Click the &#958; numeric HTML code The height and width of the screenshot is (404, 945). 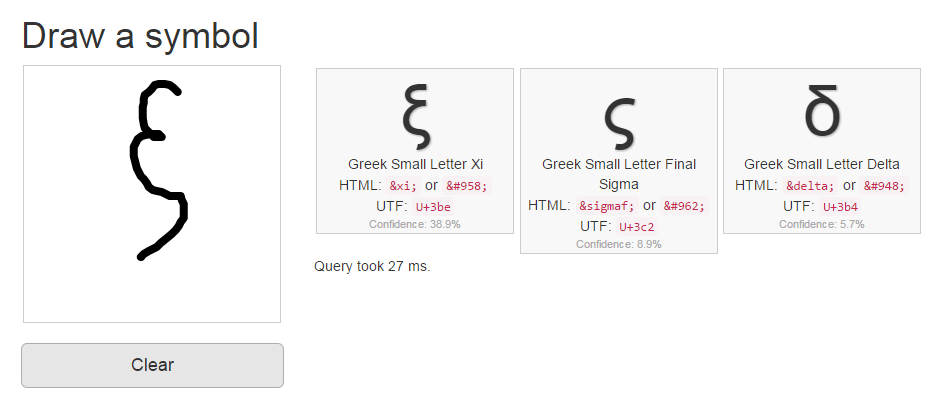[x=466, y=186]
